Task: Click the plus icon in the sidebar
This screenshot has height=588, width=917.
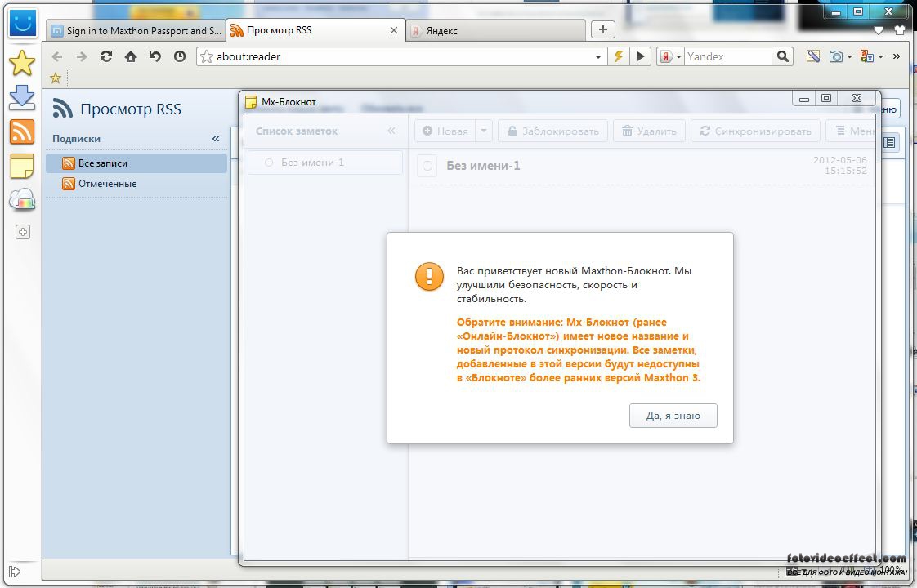Action: (x=22, y=232)
